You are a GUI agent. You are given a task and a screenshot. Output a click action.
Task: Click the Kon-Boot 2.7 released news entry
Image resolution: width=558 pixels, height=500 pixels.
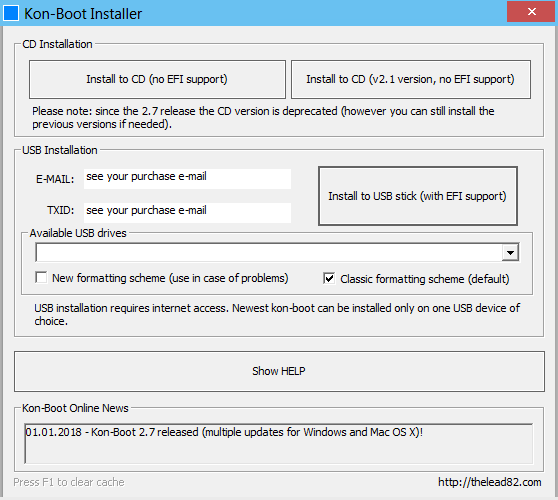tap(224, 432)
